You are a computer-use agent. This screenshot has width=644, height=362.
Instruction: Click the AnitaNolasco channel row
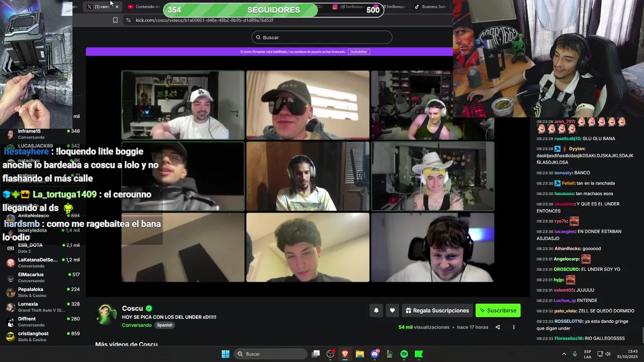click(43, 218)
